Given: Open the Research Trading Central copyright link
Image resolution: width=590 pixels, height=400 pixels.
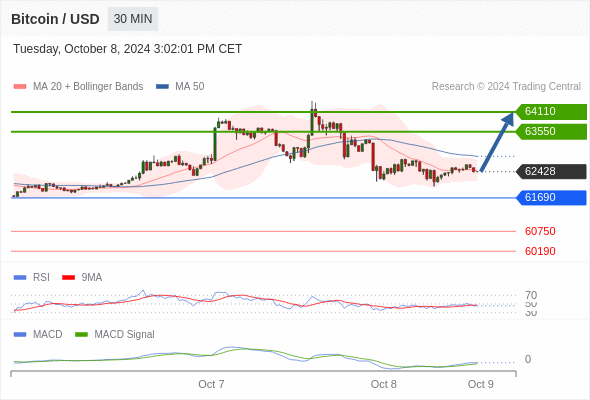Looking at the screenshot, I should pyautogui.click(x=506, y=87).
